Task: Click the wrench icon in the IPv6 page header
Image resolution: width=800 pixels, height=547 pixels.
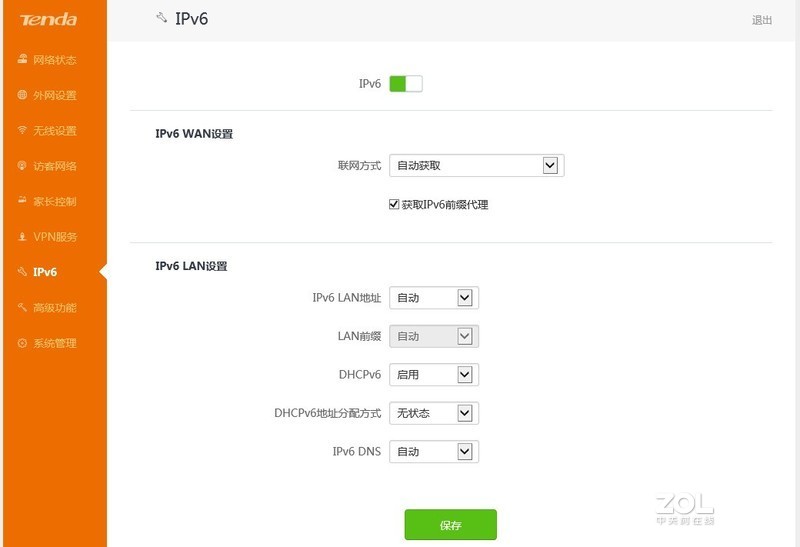Action: (x=162, y=18)
